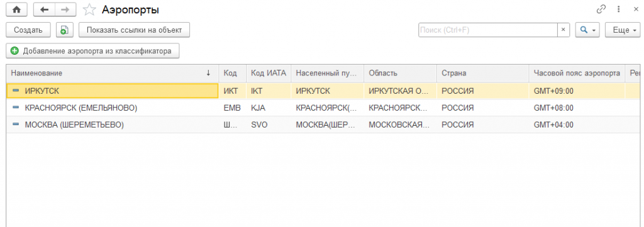Click the Создать button

28,30
